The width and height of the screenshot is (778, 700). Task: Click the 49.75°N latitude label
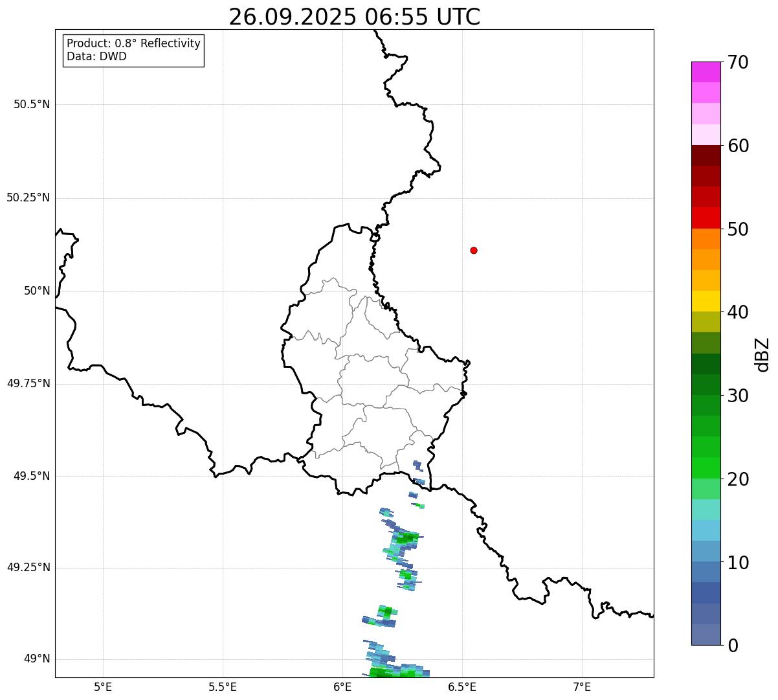[x=28, y=383]
